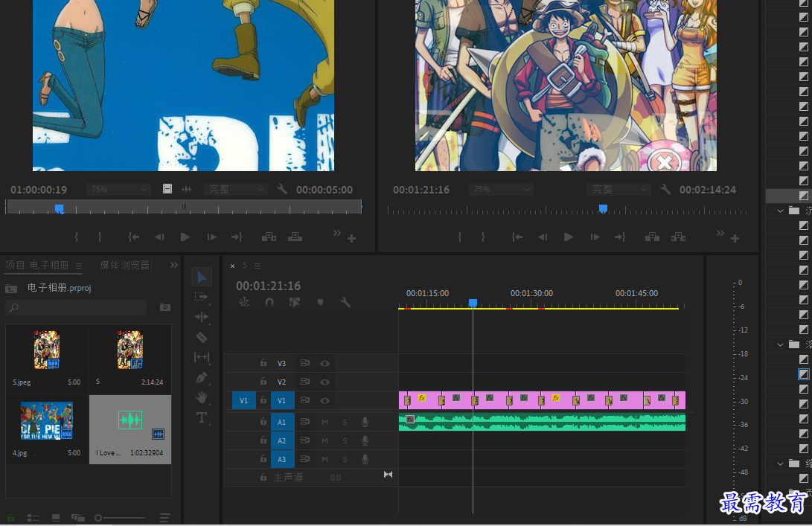
Task: Click timeline playhead marker on ruler
Action: coord(473,303)
